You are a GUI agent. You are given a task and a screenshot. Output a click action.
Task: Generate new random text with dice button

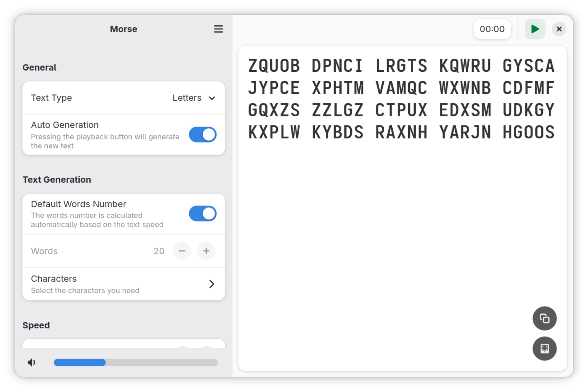(x=544, y=349)
